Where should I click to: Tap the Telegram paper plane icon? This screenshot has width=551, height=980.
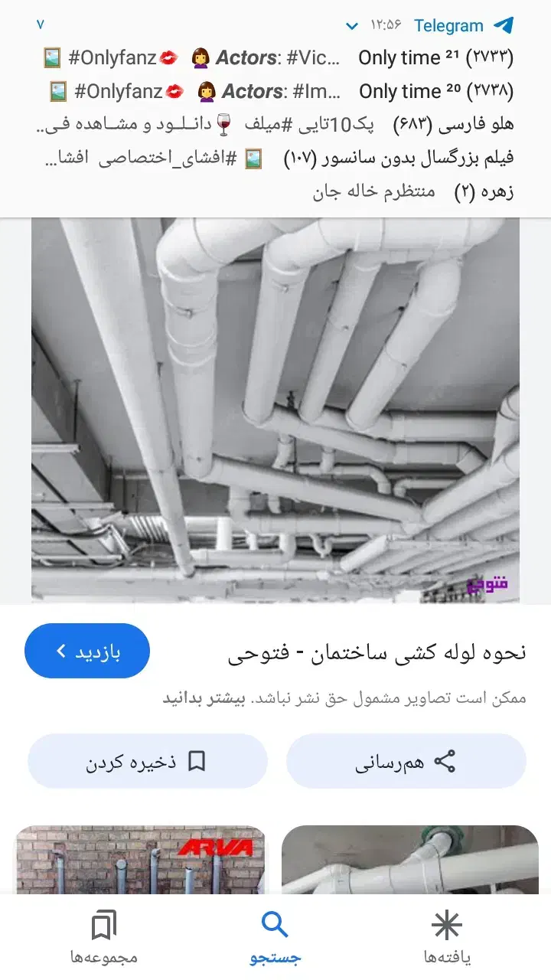pos(503,25)
